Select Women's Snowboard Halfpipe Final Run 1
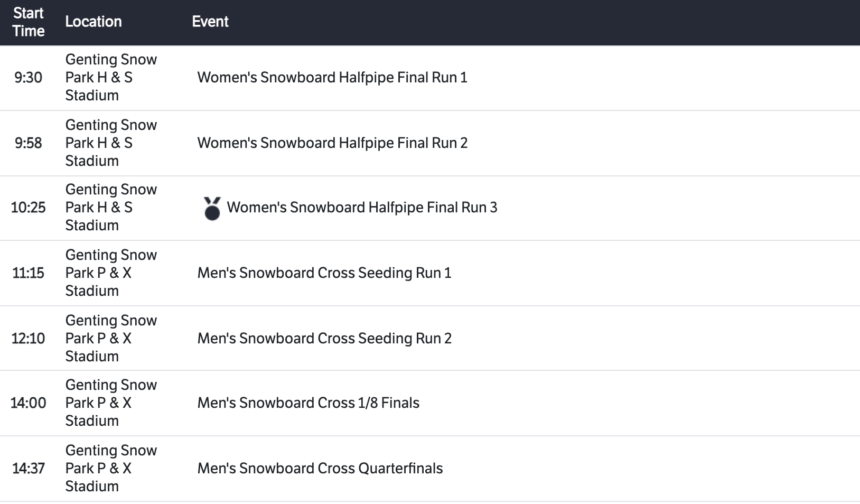This screenshot has height=504, width=860. (332, 78)
